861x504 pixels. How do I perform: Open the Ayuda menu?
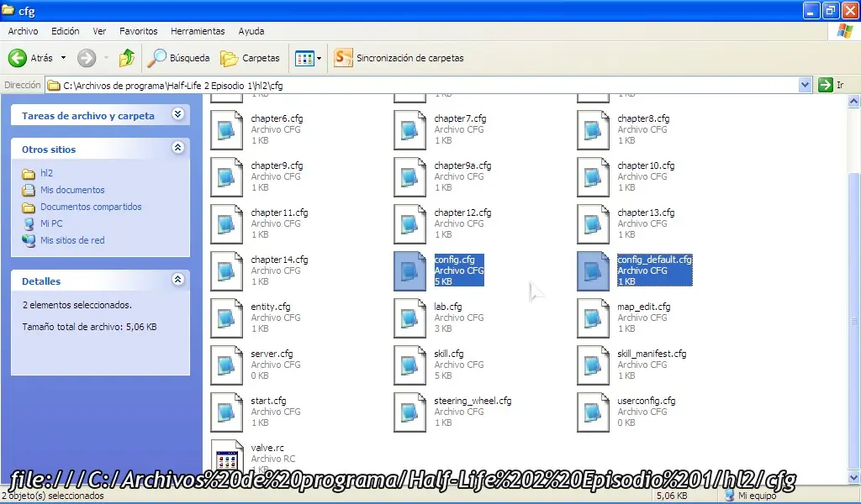pyautogui.click(x=251, y=31)
